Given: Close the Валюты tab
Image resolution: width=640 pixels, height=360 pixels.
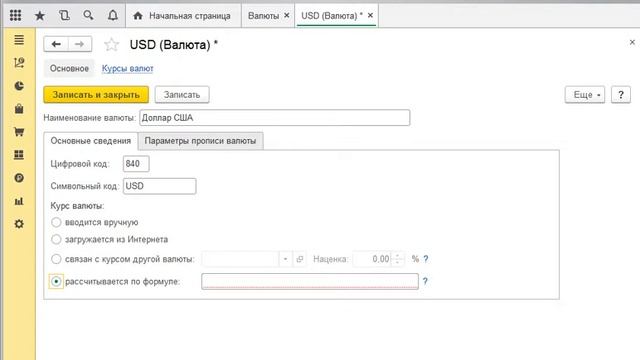Looking at the screenshot, I should (287, 16).
